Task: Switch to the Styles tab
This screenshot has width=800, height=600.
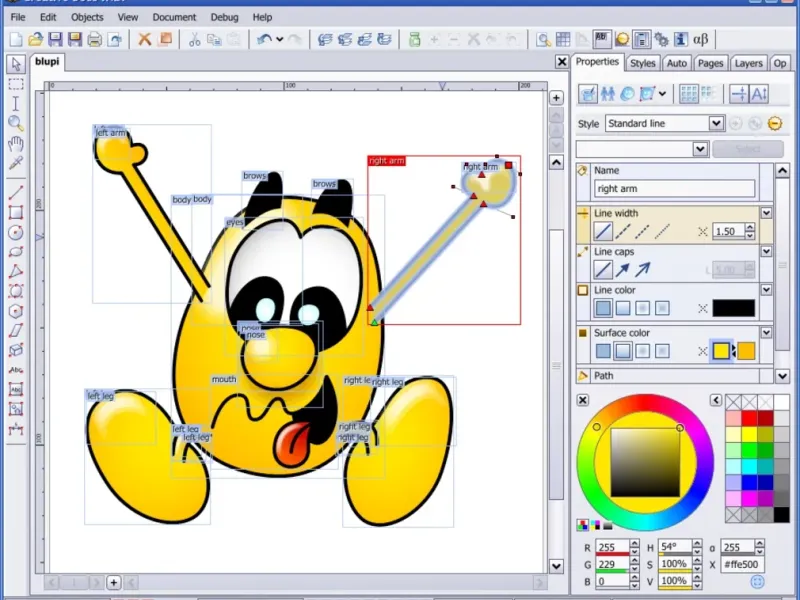Action: pos(642,63)
